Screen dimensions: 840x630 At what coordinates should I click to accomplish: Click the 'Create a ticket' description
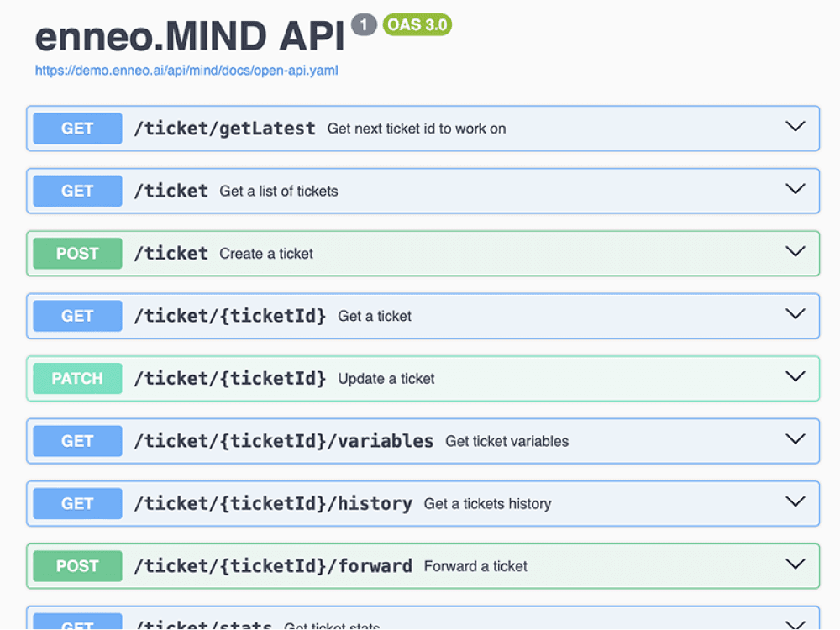point(266,254)
